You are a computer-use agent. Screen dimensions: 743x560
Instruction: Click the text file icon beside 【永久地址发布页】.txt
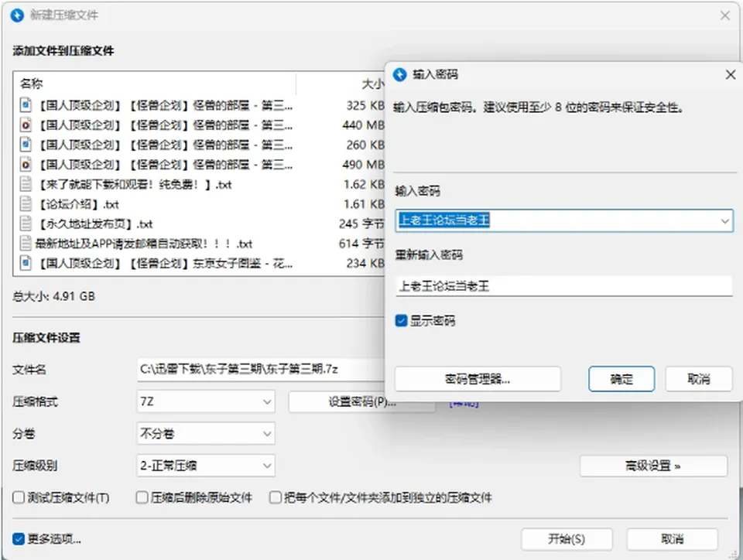[x=26, y=224]
